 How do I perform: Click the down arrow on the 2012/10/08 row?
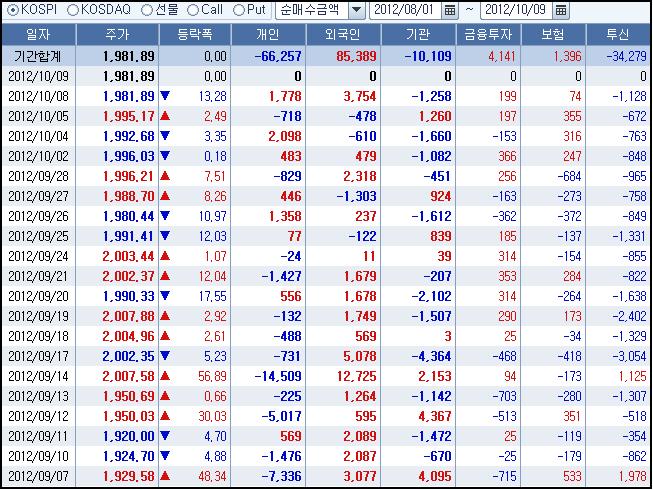tap(165, 96)
